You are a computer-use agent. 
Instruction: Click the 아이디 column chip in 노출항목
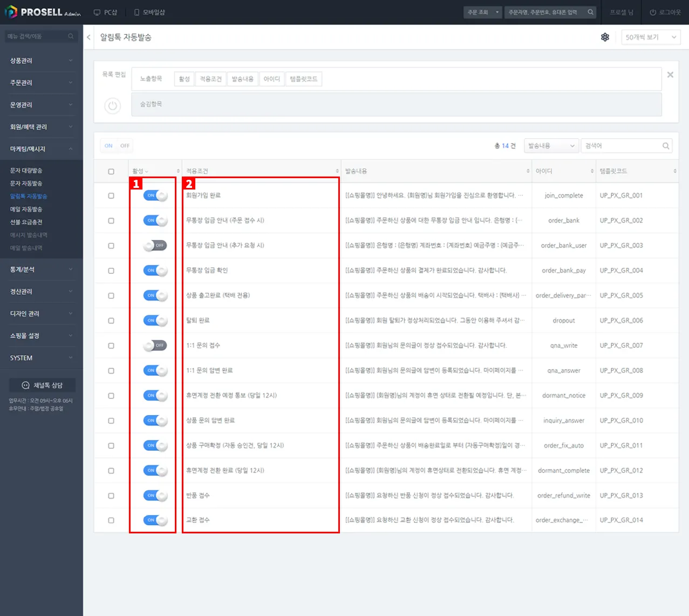tap(272, 79)
